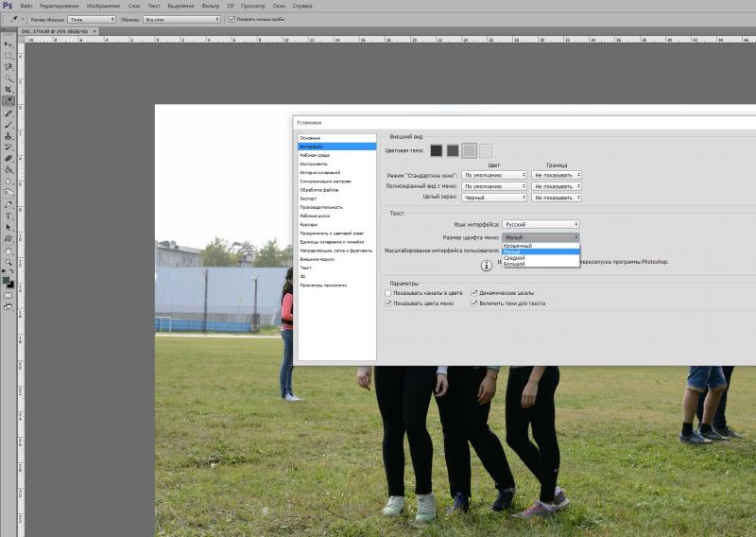Choose the lightest color theme swatch
This screenshot has width=756, height=537.
(486, 151)
